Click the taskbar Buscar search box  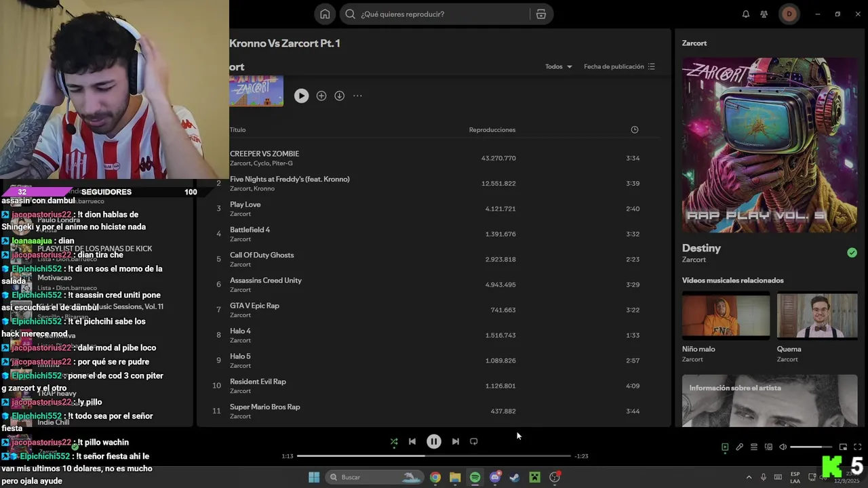tap(375, 477)
